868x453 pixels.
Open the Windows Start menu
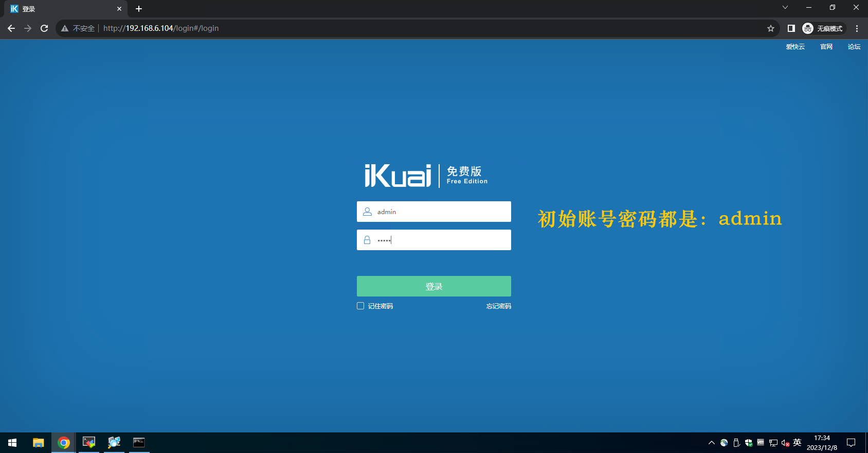pos(12,443)
